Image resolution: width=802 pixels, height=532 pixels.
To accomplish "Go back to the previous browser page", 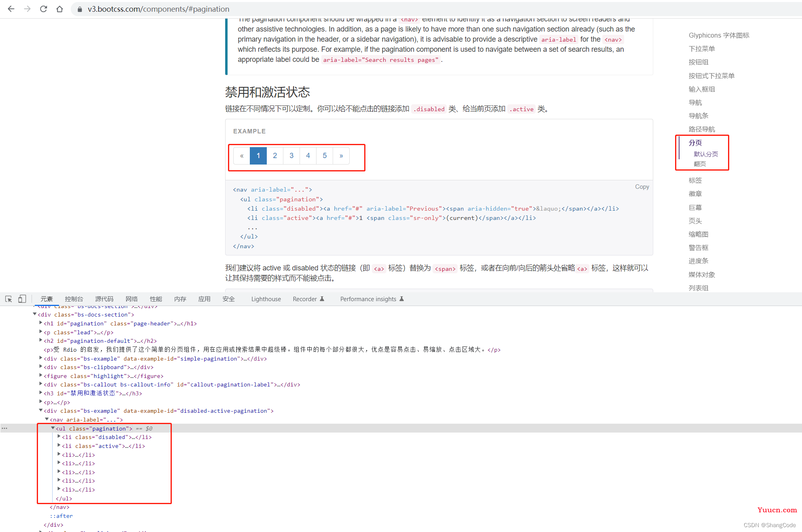I will tap(11, 9).
